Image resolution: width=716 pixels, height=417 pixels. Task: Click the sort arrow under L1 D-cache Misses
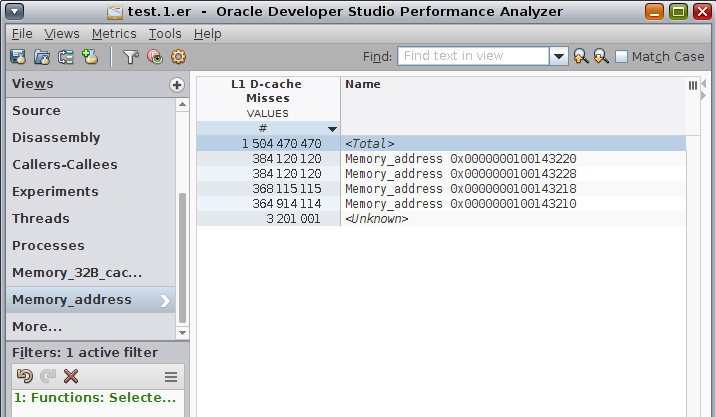point(332,129)
